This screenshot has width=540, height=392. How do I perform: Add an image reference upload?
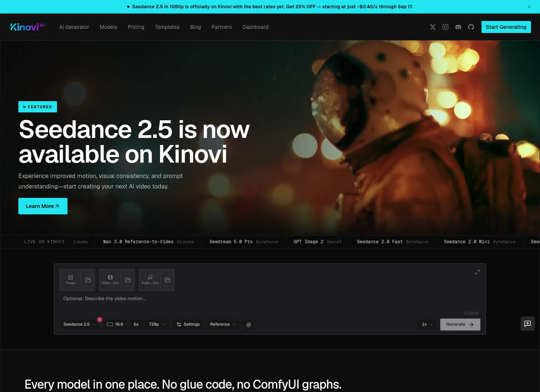coord(70,280)
